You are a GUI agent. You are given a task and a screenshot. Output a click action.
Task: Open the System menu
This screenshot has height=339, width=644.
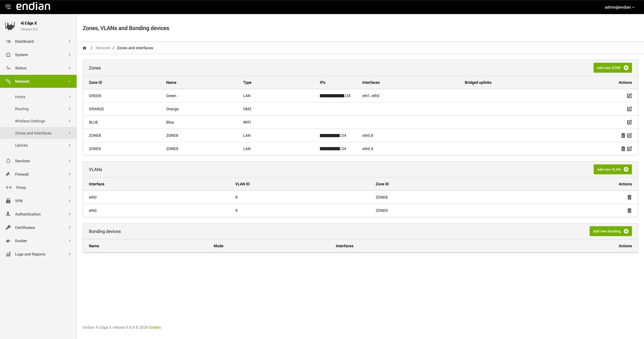pyautogui.click(x=38, y=55)
